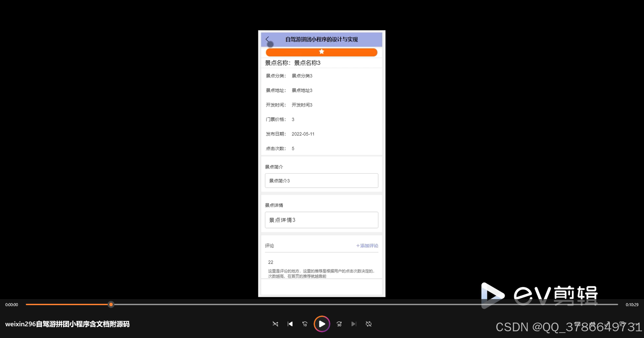Toggle repeat mode
Viewport: 644px width, 338px height.
coord(369,324)
